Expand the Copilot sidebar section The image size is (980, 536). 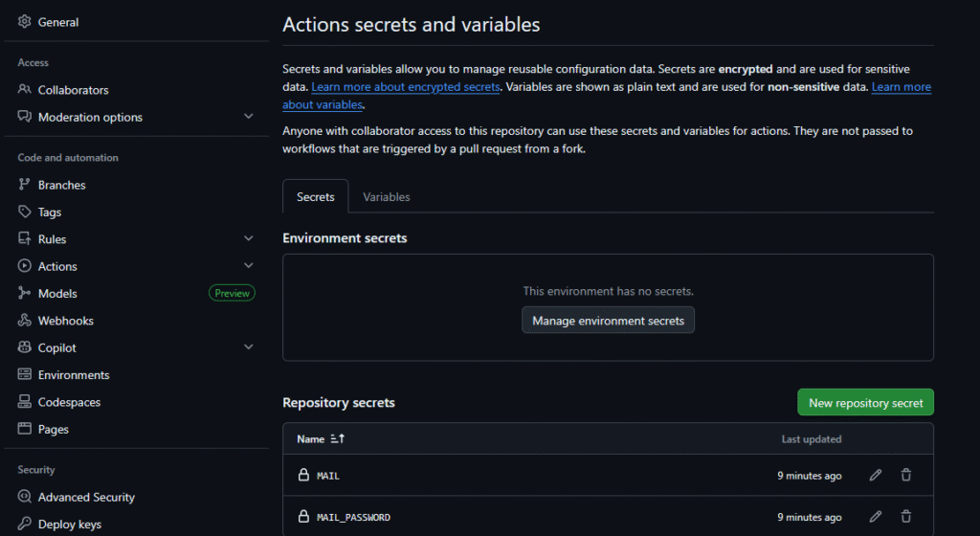248,347
